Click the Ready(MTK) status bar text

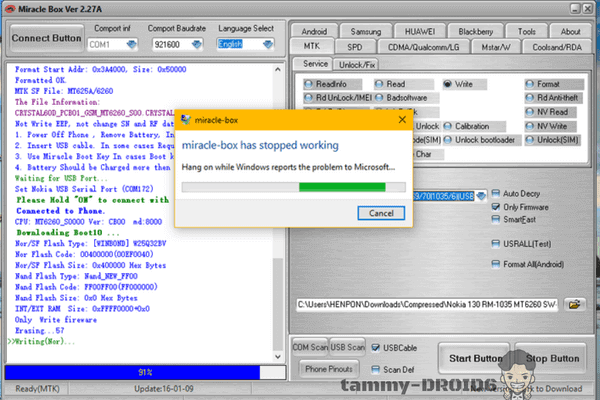[38, 389]
